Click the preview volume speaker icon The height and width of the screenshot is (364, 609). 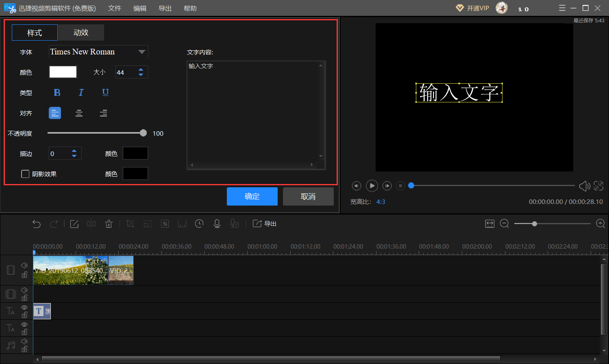pos(585,186)
